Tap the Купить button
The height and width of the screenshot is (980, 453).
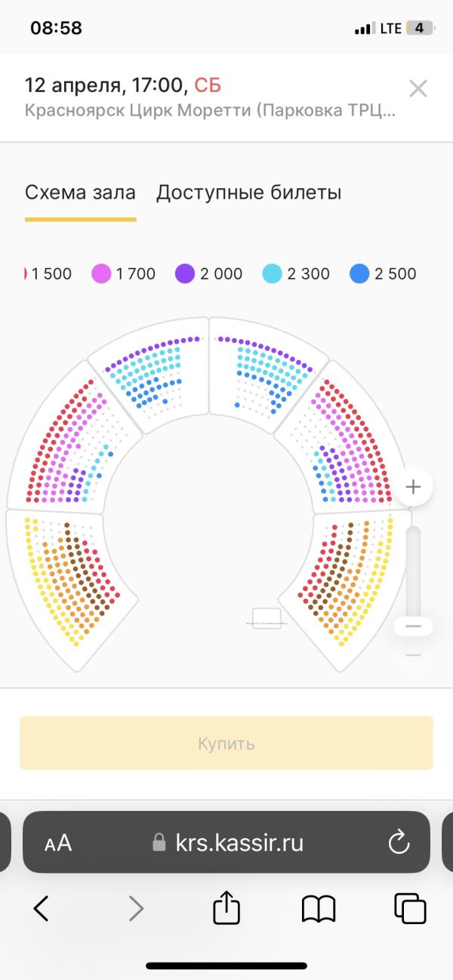[x=226, y=744]
